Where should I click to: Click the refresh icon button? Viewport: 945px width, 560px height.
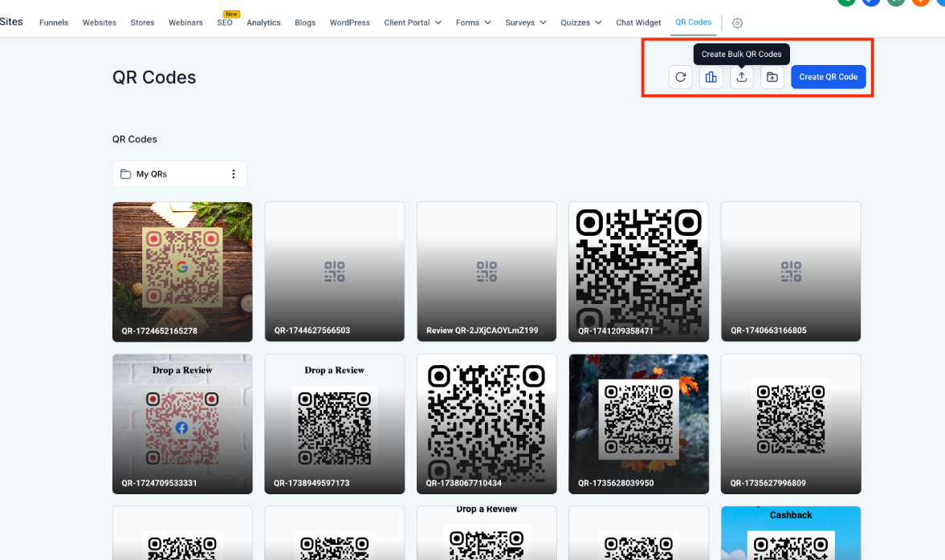click(680, 77)
